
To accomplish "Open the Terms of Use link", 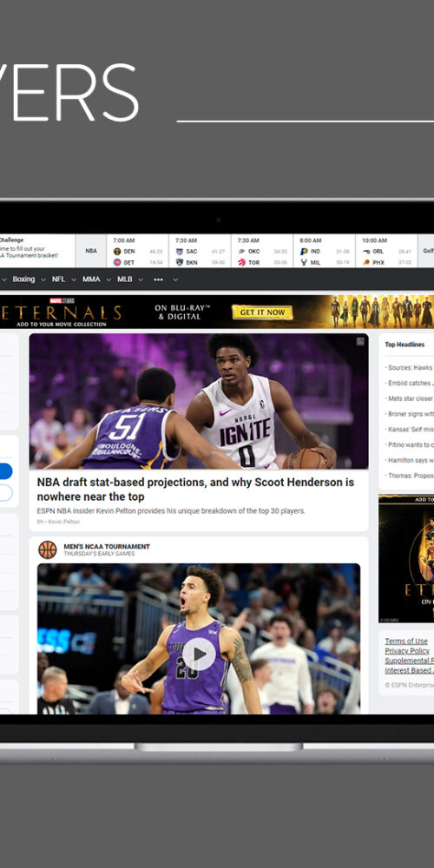I will 406,641.
